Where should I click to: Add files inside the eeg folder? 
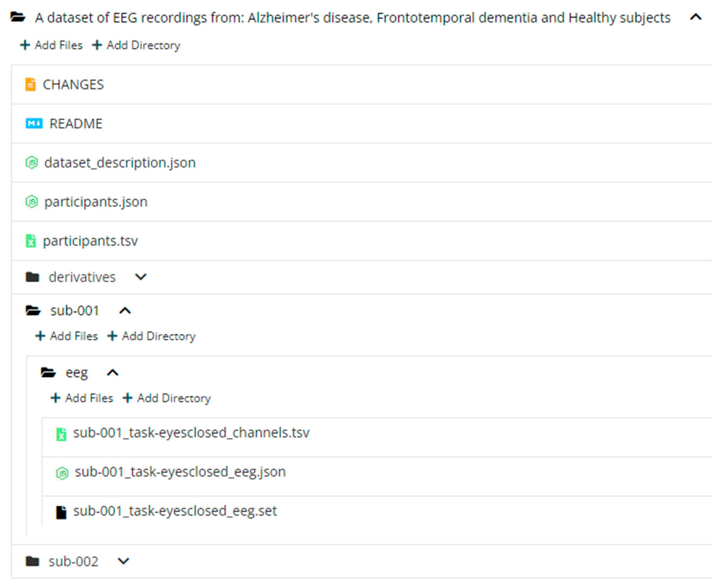(x=82, y=398)
